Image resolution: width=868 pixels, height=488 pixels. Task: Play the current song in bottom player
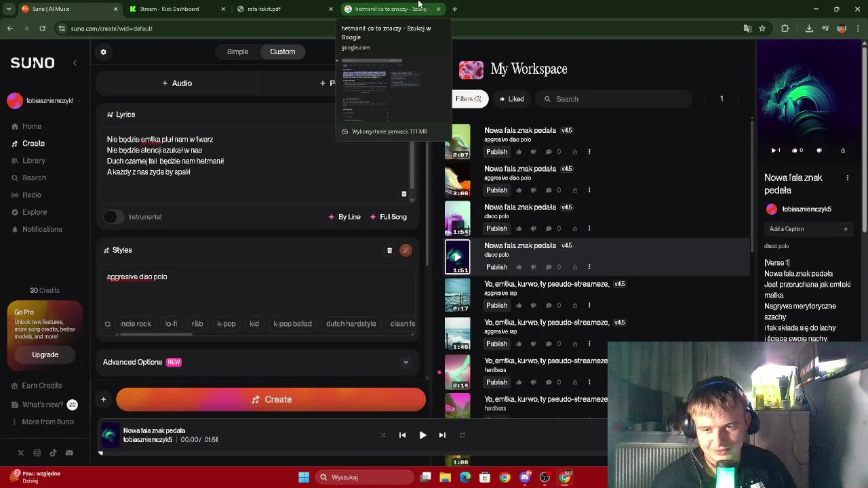tap(422, 435)
